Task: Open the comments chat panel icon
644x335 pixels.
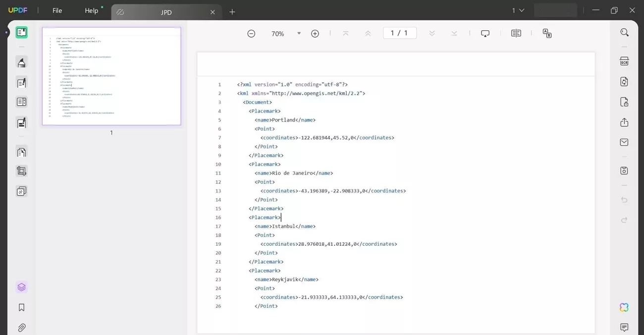Action: pos(624,328)
